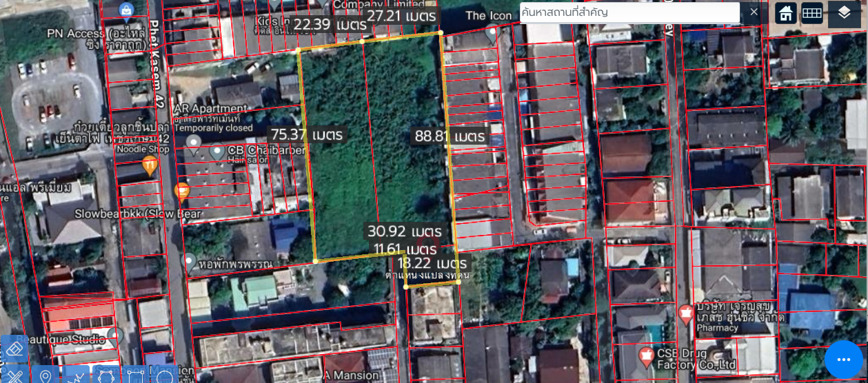
Task: Click the home icon button
Action: 785,12
